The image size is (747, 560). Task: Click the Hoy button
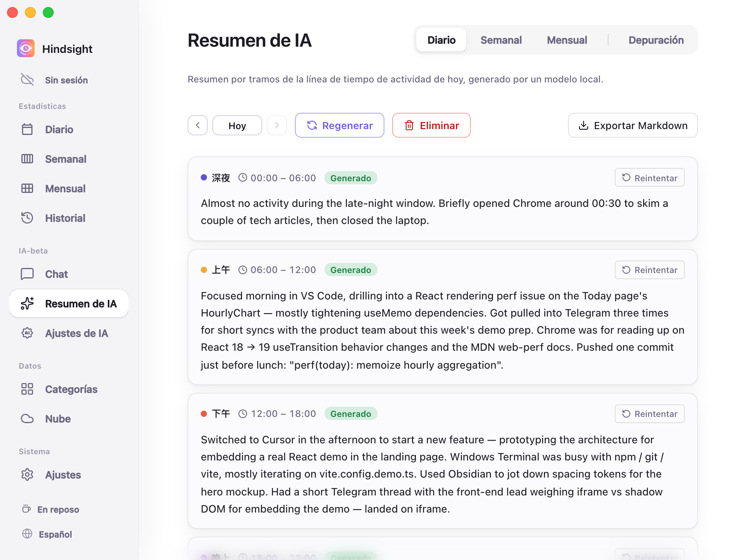237,125
